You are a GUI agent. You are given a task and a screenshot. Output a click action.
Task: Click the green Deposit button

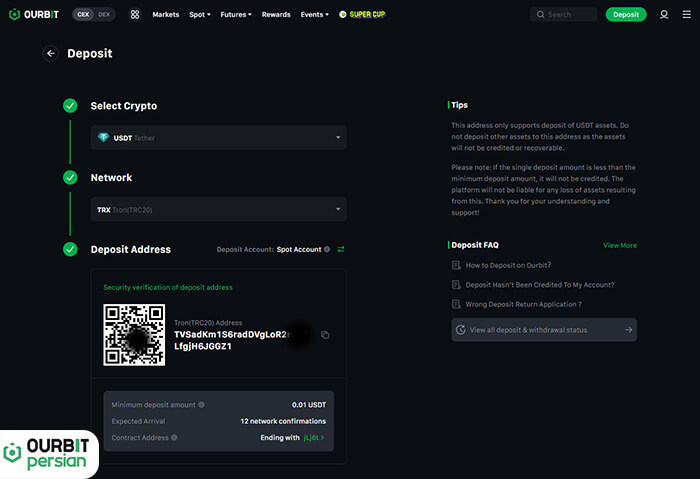[x=626, y=14]
